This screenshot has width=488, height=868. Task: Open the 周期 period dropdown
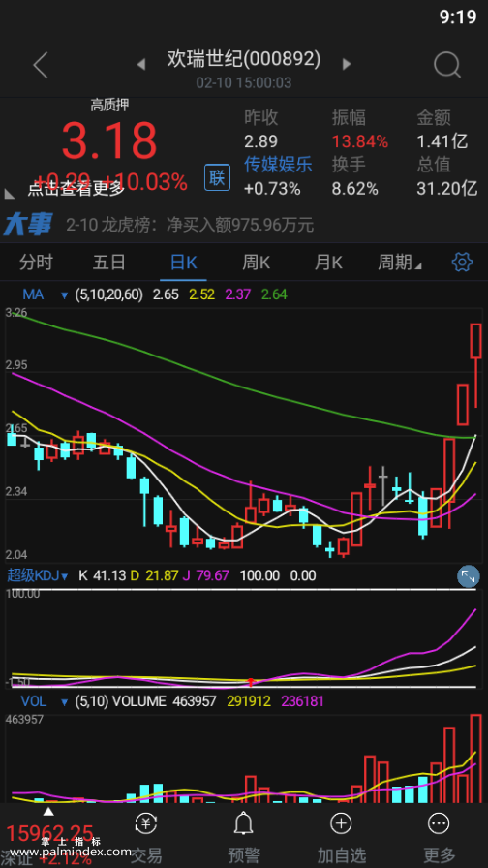click(400, 262)
